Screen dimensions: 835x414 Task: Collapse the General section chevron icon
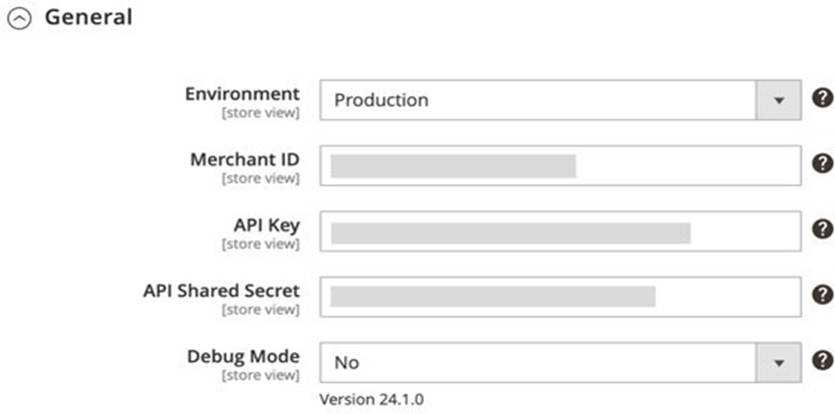click(x=19, y=19)
